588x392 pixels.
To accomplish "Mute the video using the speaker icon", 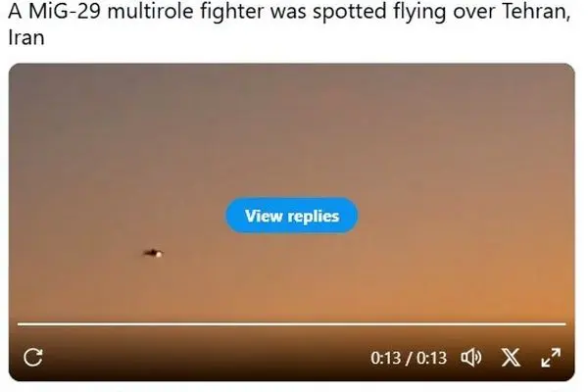I will point(471,357).
